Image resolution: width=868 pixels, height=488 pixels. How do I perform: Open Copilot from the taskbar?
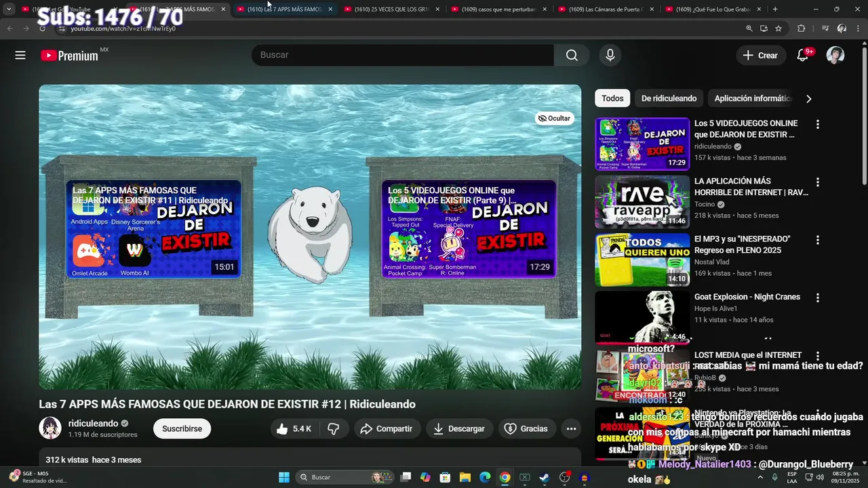425,477
